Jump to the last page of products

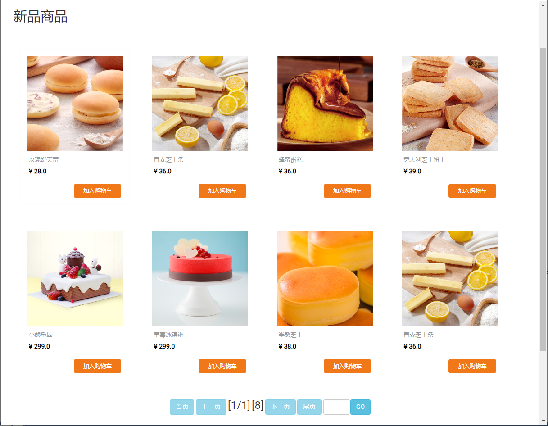[309, 407]
